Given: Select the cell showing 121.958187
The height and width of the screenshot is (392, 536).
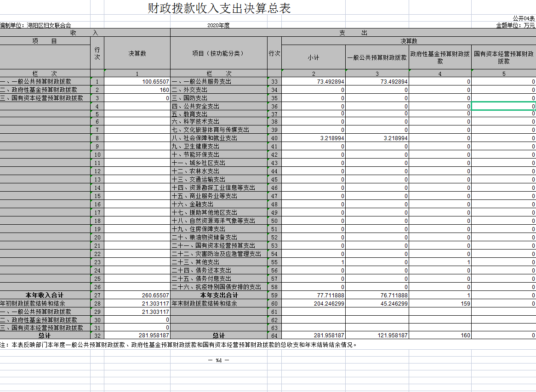Looking at the screenshot, I should [x=377, y=335].
